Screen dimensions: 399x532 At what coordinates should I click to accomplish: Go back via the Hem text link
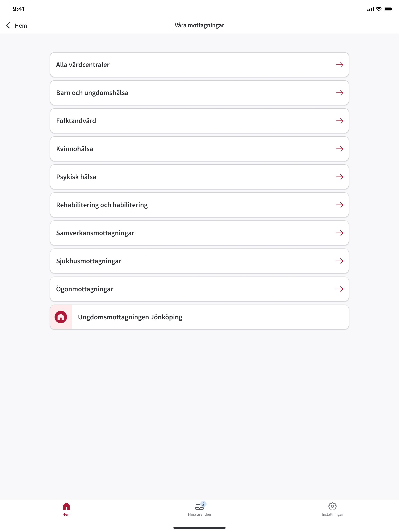[x=21, y=26]
